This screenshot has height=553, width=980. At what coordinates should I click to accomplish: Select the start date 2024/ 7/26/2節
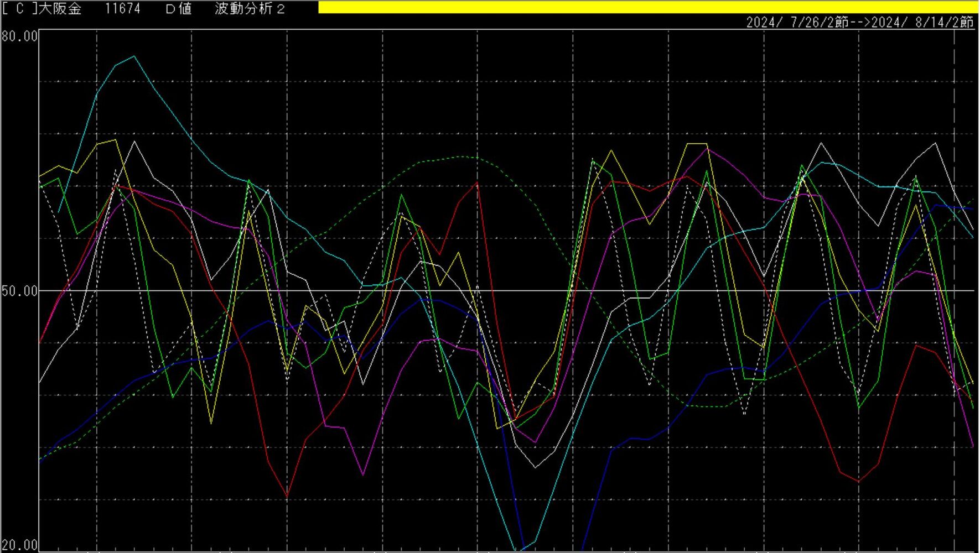pyautogui.click(x=797, y=22)
